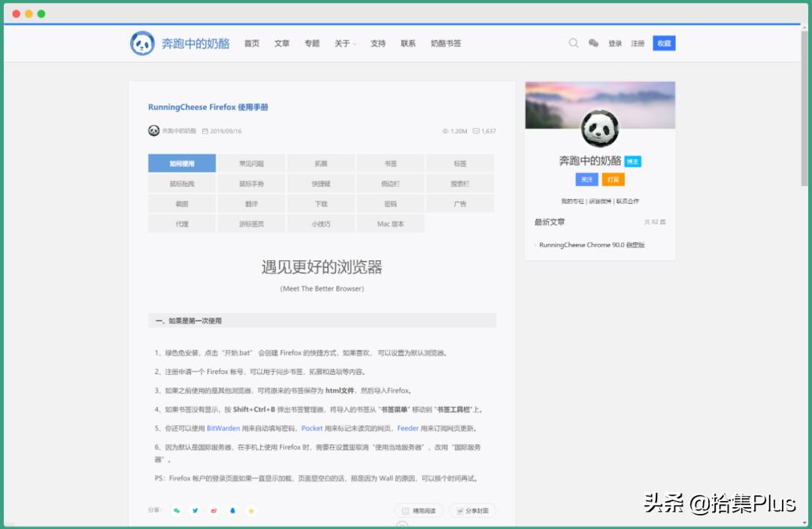Click the WeChat icon in top navigation bar
The width and height of the screenshot is (812, 529).
594,43
